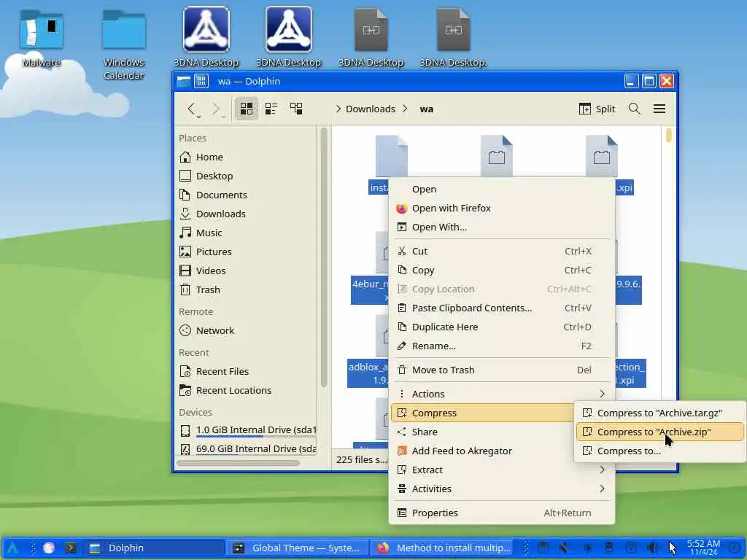Open terminal icon in taskbar

[71, 548]
